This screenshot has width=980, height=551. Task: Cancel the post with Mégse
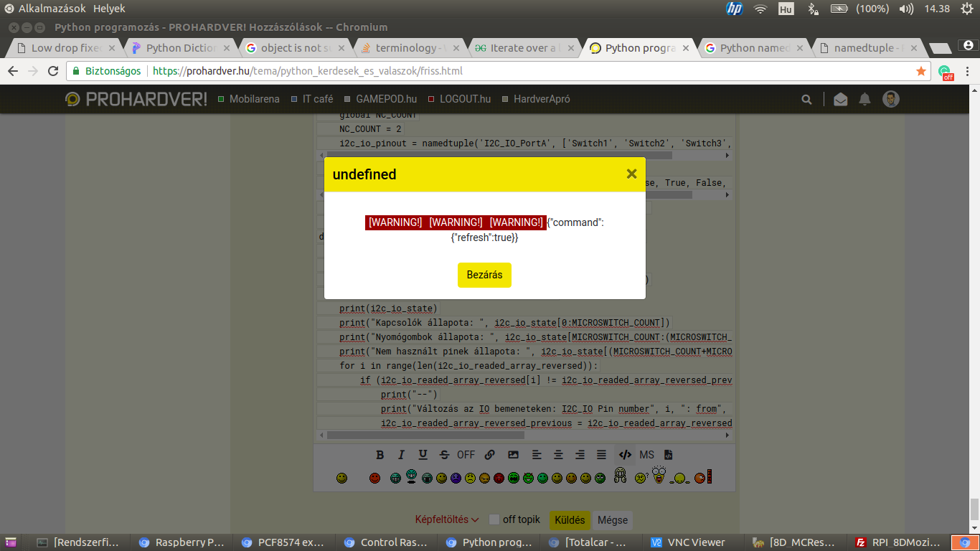[x=613, y=520]
